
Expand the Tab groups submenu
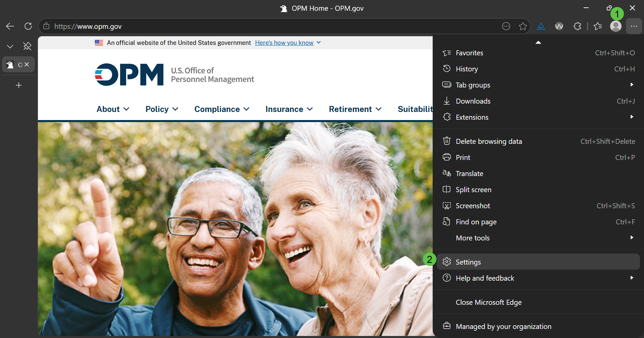tap(538, 85)
